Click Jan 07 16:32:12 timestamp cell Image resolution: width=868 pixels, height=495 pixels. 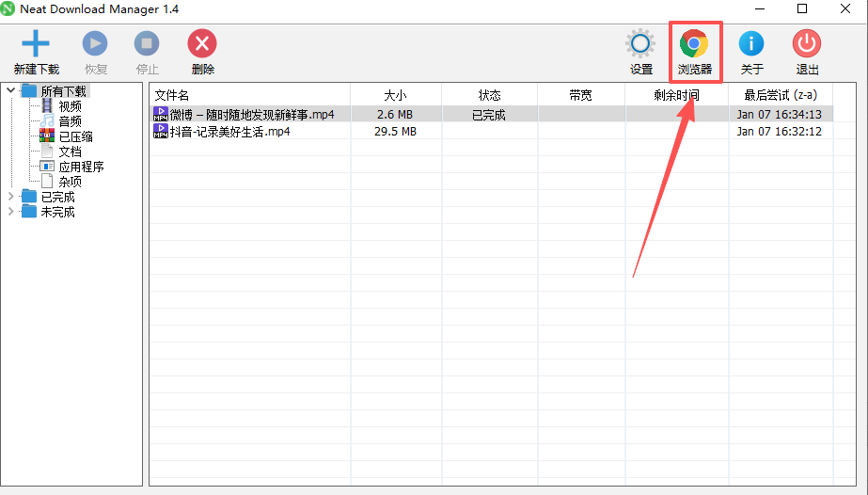click(x=779, y=132)
